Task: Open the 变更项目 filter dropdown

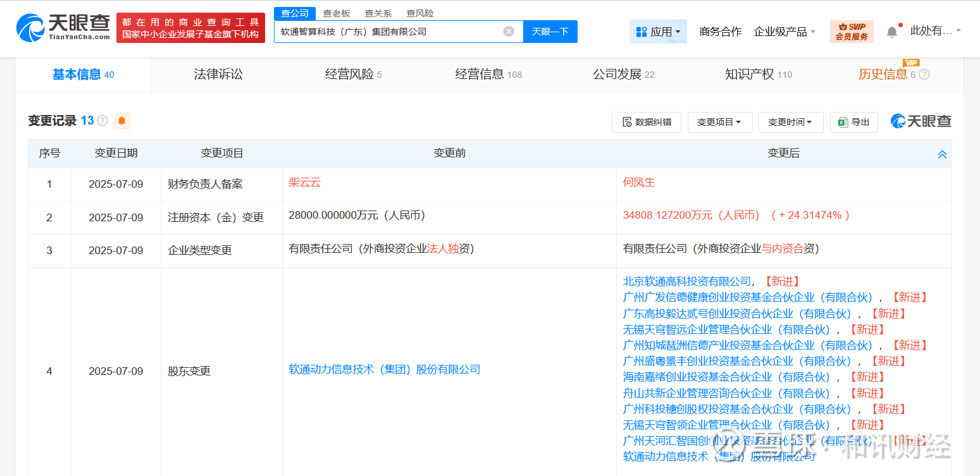Action: pos(719,122)
